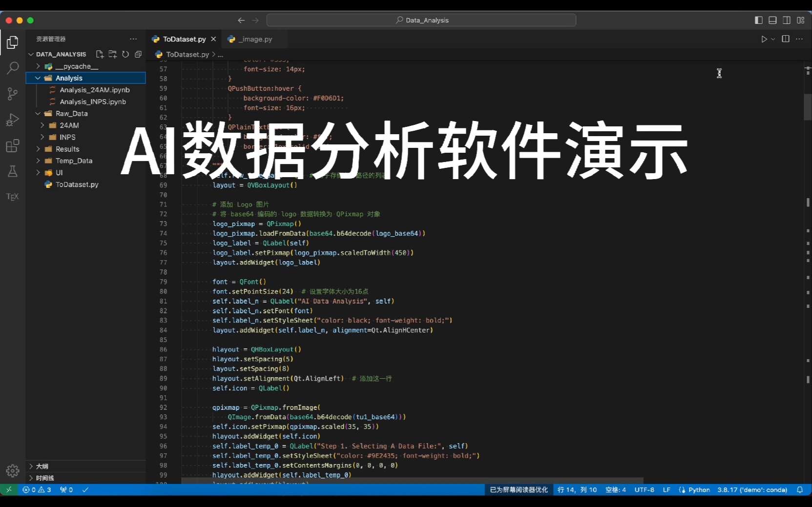Open editor more actions menu

pyautogui.click(x=799, y=39)
